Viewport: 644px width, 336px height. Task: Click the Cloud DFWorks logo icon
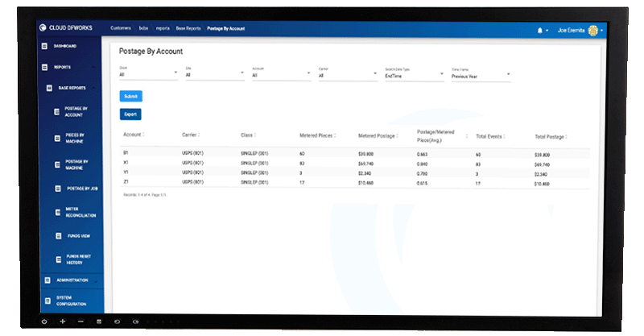(x=43, y=27)
